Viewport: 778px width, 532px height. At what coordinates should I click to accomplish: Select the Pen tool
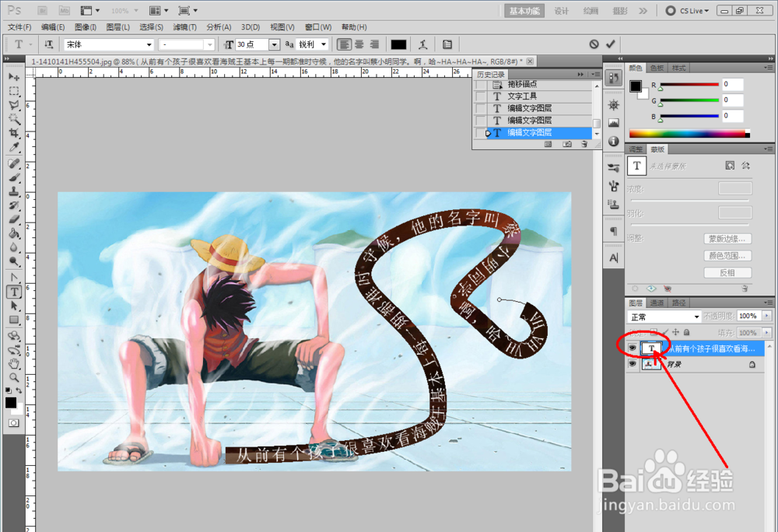[14, 278]
